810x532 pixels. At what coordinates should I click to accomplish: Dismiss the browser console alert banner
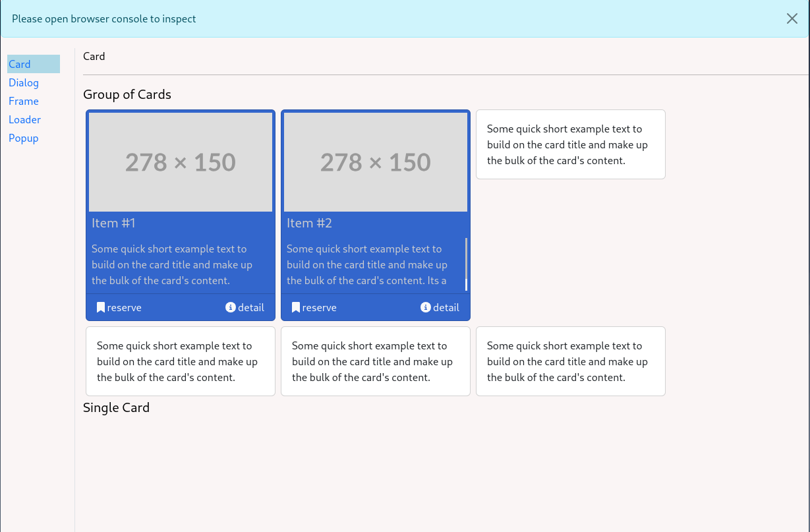(x=792, y=18)
